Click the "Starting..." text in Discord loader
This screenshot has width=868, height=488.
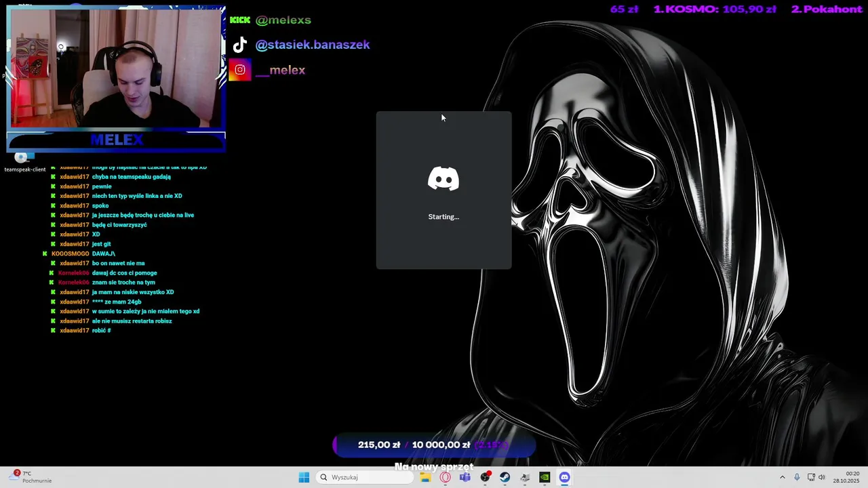point(443,217)
